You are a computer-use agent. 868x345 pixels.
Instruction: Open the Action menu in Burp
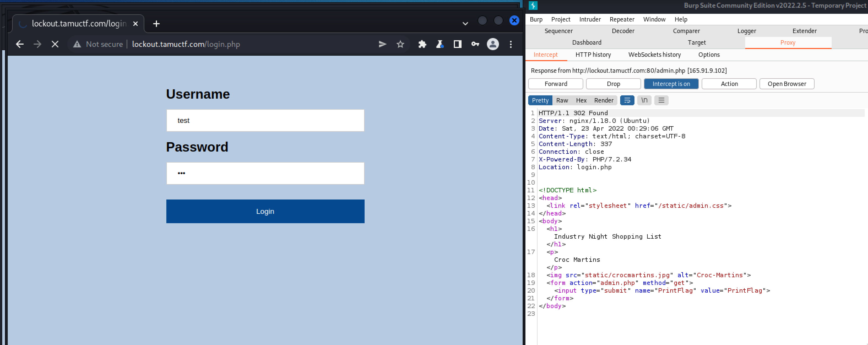coord(729,84)
